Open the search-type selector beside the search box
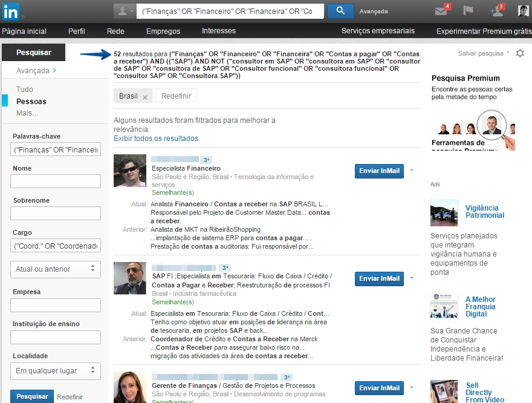This screenshot has width=532, height=403. pyautogui.click(x=125, y=11)
